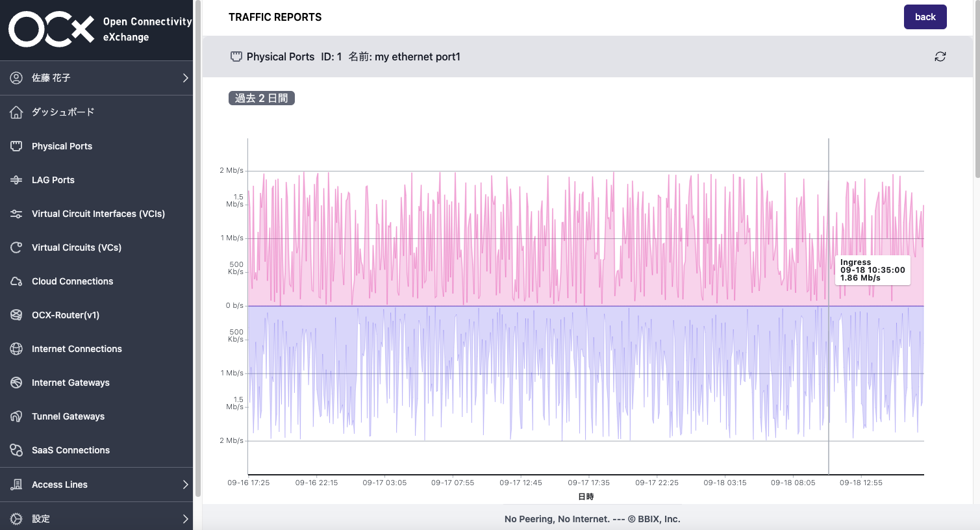Click the Tunnel Gateways icon
Viewport: 980px width, 530px height.
point(16,416)
